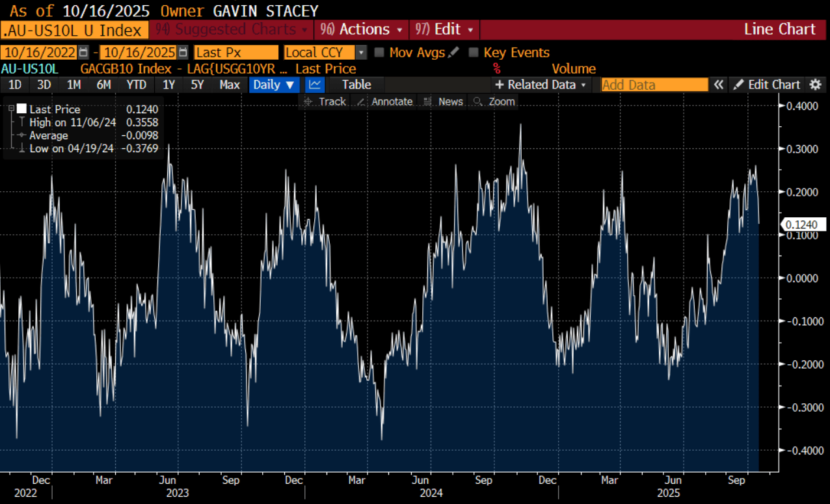Image resolution: width=830 pixels, height=504 pixels.
Task: Select the chart Zoom tool
Action: tap(494, 101)
